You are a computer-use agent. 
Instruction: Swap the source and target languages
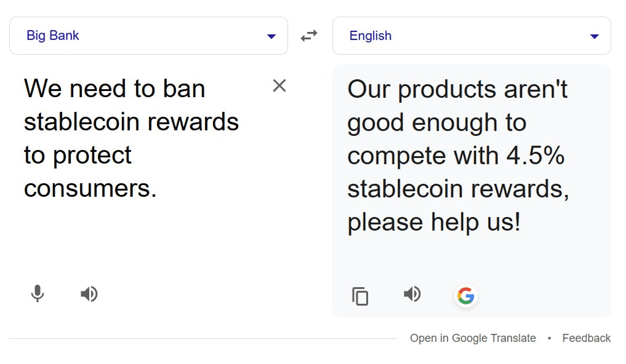[x=309, y=36]
